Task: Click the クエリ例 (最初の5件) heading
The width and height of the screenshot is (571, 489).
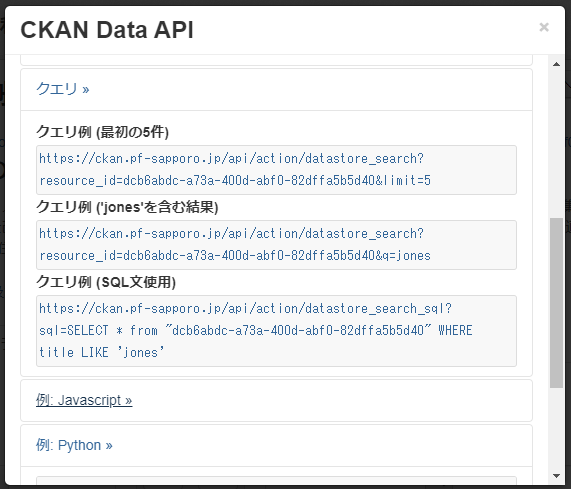Action: pos(102,132)
